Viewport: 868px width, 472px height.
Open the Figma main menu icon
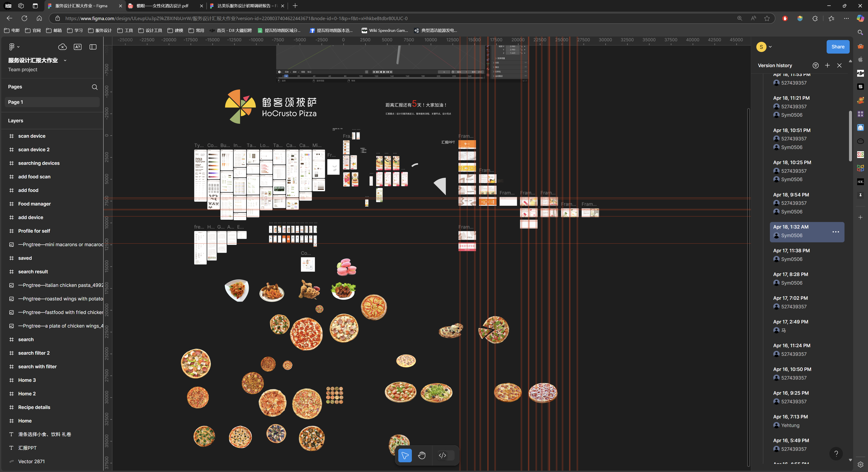[x=12, y=47]
